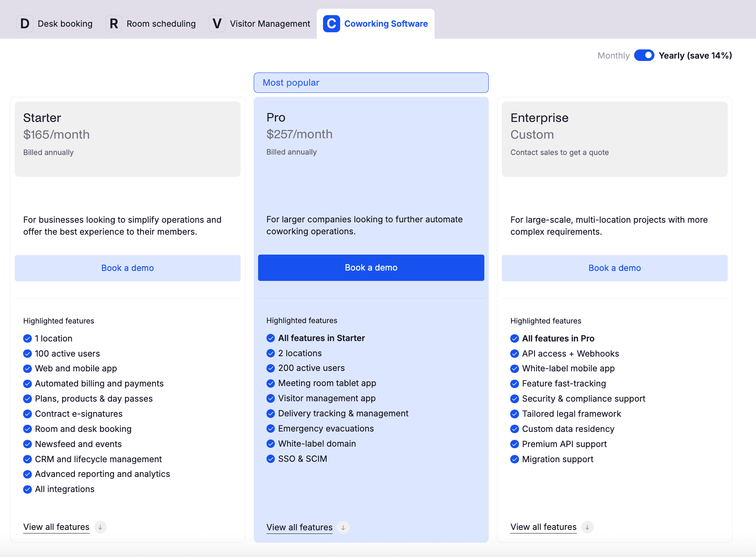Expand Pro plan features via down arrow
756x557 pixels.
click(343, 527)
